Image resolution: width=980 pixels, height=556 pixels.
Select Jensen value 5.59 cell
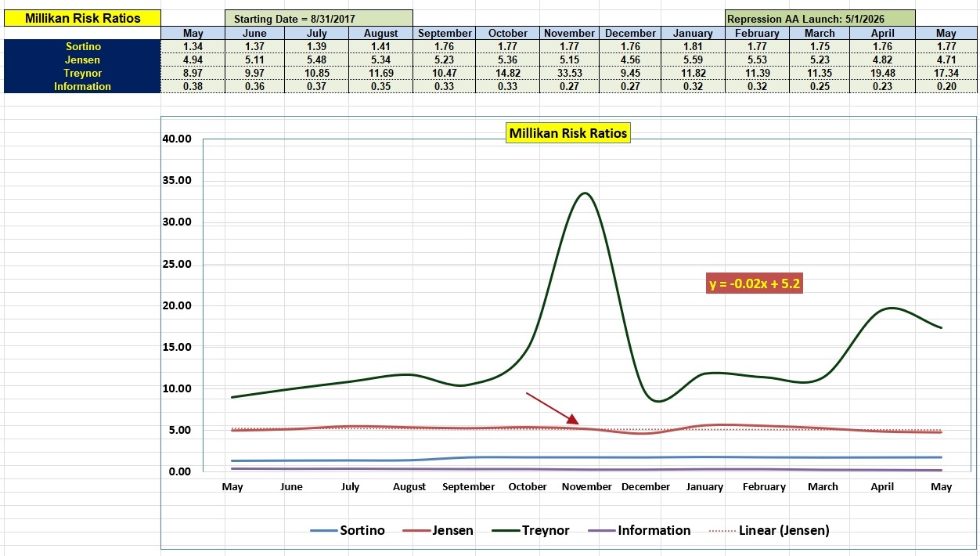(693, 60)
